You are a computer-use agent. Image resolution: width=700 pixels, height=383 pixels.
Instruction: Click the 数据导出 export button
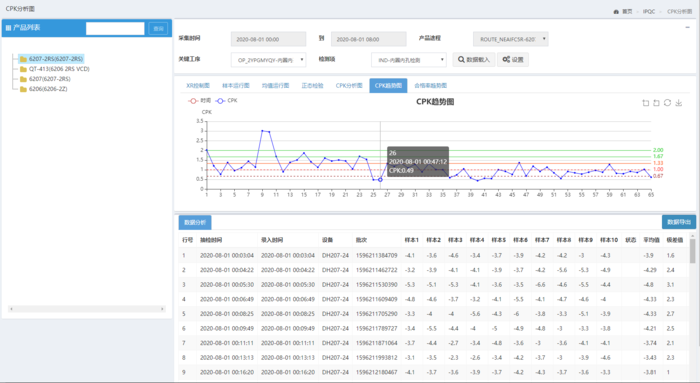[x=679, y=222]
